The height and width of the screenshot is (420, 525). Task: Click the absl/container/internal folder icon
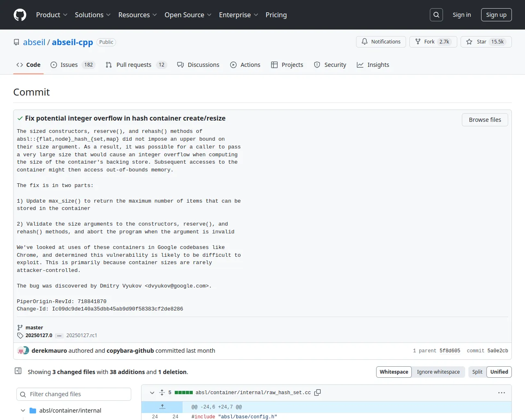[33, 411]
